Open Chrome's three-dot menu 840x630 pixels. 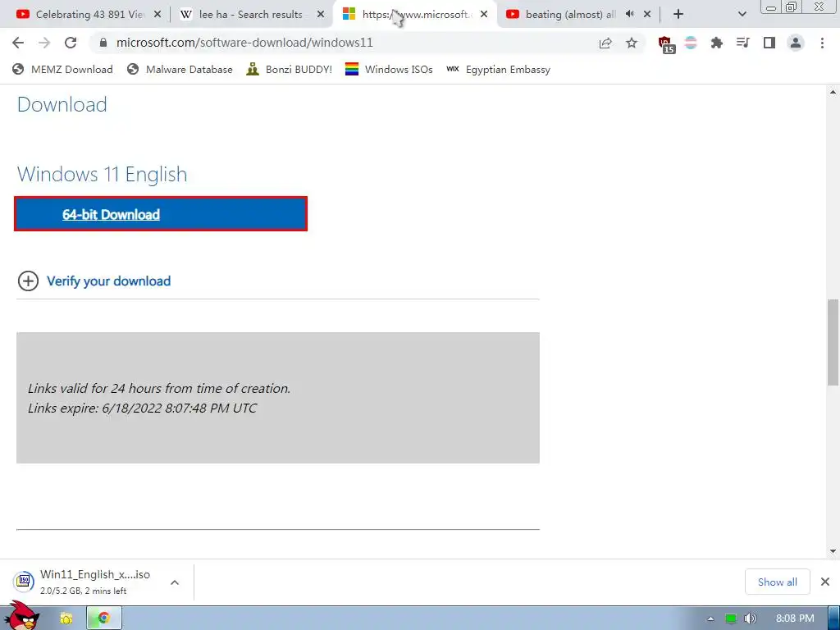(x=822, y=43)
